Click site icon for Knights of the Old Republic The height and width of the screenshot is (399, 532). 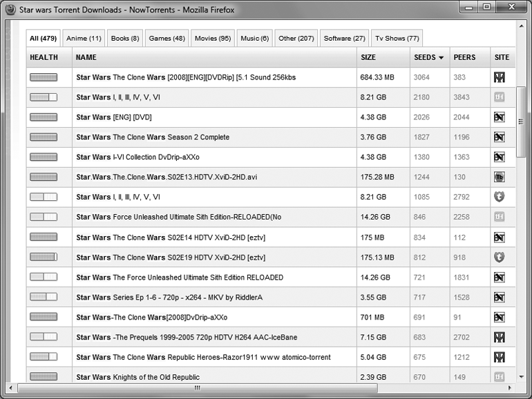pos(499,377)
